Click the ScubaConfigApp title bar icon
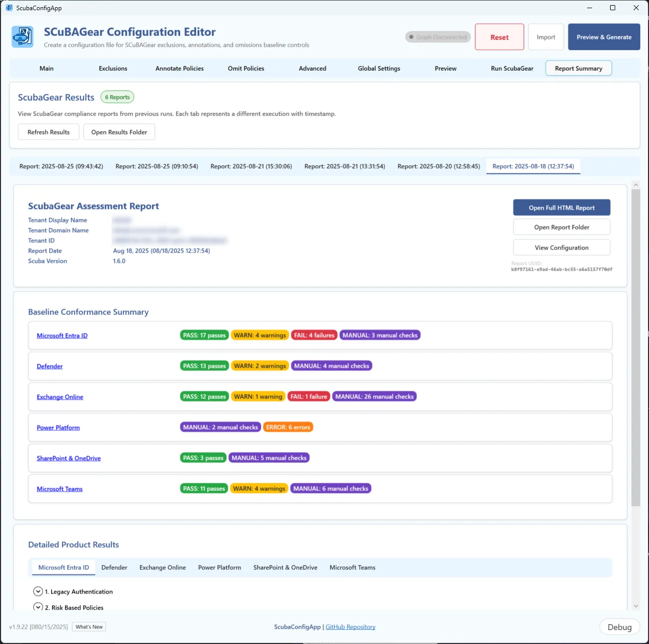649x644 pixels. [9, 8]
